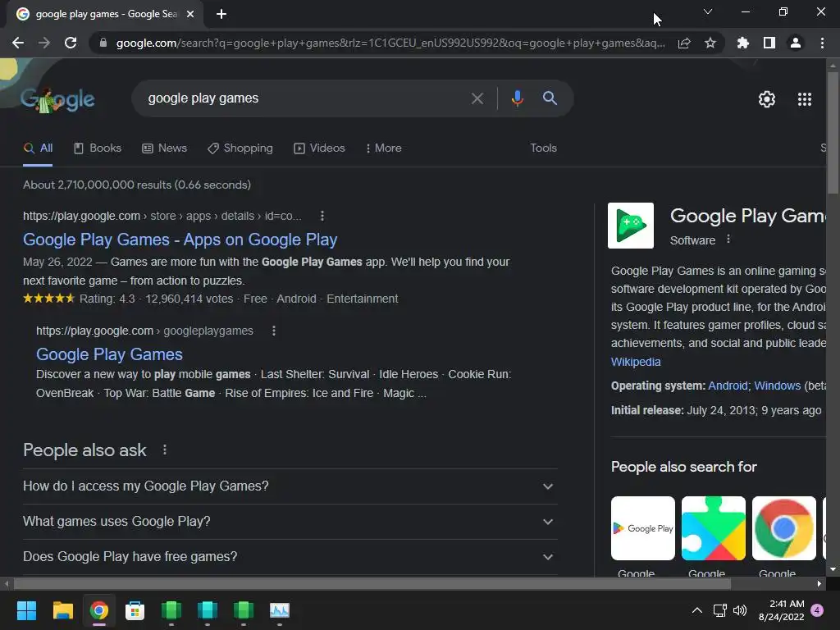Click the browser forward arrow

[x=44, y=43]
